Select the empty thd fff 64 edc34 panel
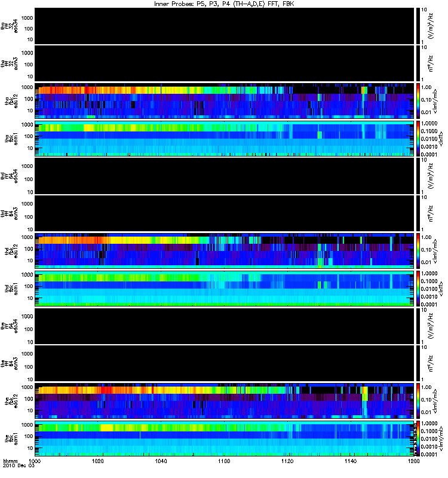 [x=224, y=176]
